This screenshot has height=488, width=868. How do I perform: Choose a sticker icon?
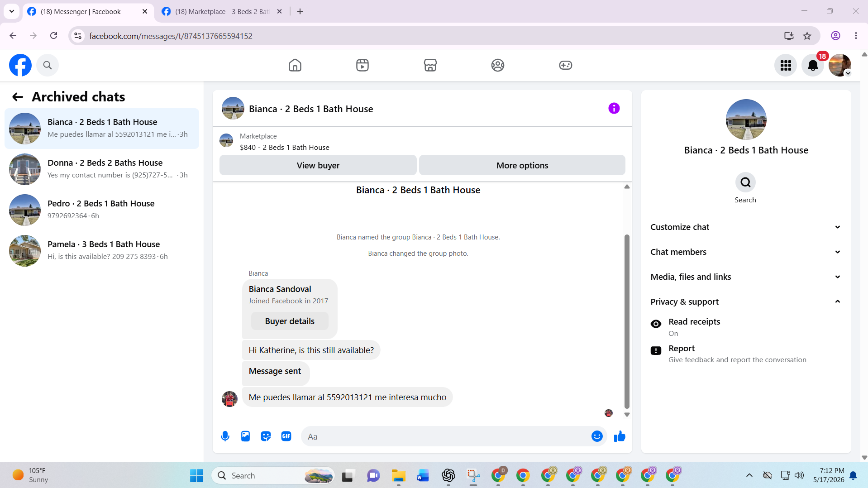point(266,436)
